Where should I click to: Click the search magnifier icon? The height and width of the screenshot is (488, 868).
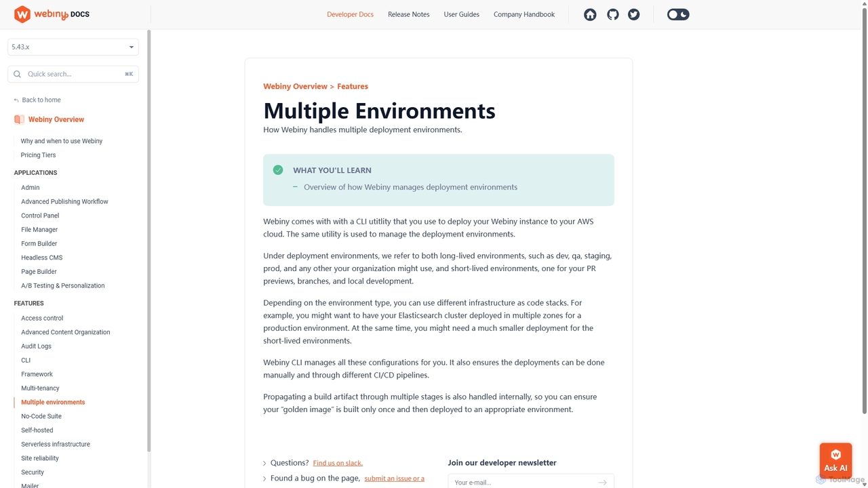(x=18, y=74)
